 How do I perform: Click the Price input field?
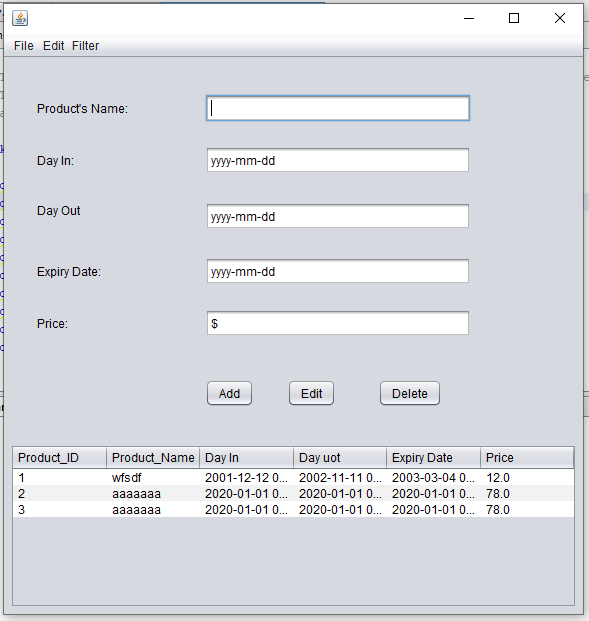338,323
